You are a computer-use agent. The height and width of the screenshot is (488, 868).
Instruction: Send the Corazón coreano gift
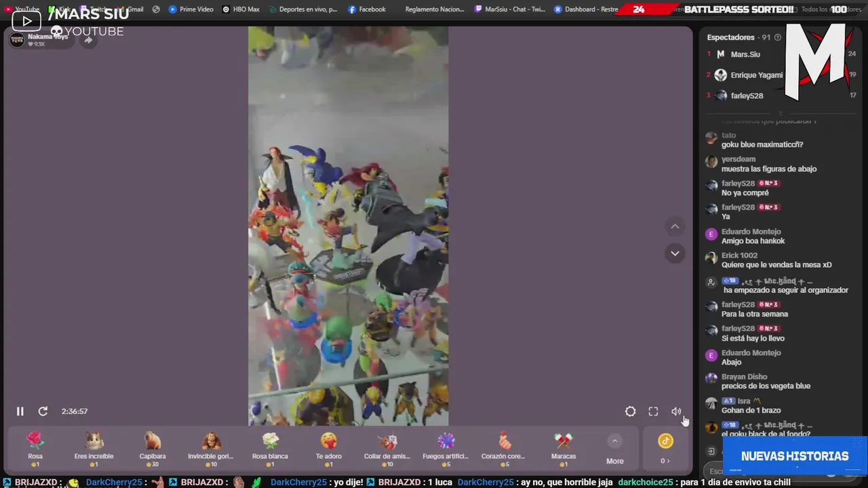pyautogui.click(x=505, y=449)
